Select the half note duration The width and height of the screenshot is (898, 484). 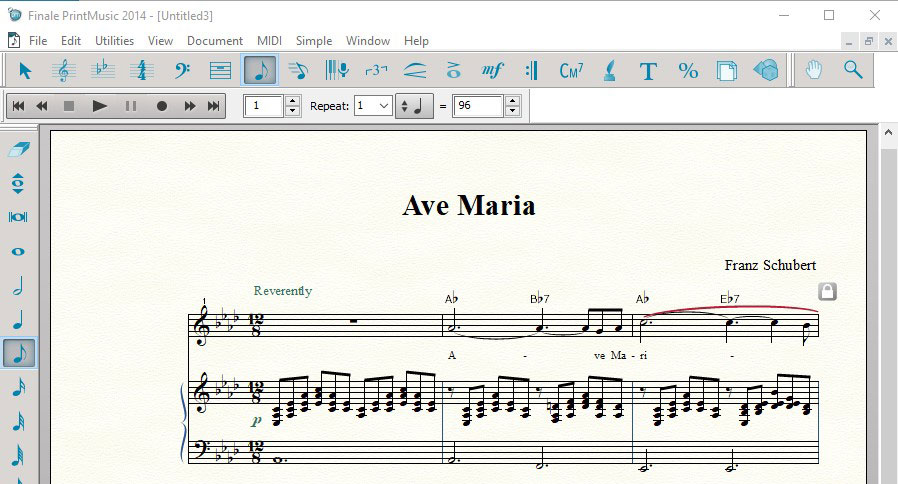click(18, 285)
